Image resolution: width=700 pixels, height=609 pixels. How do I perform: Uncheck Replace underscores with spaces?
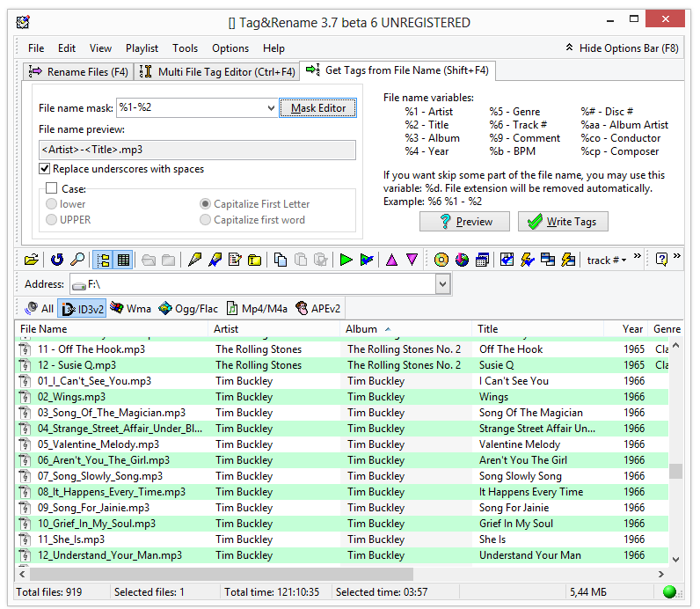(x=45, y=169)
